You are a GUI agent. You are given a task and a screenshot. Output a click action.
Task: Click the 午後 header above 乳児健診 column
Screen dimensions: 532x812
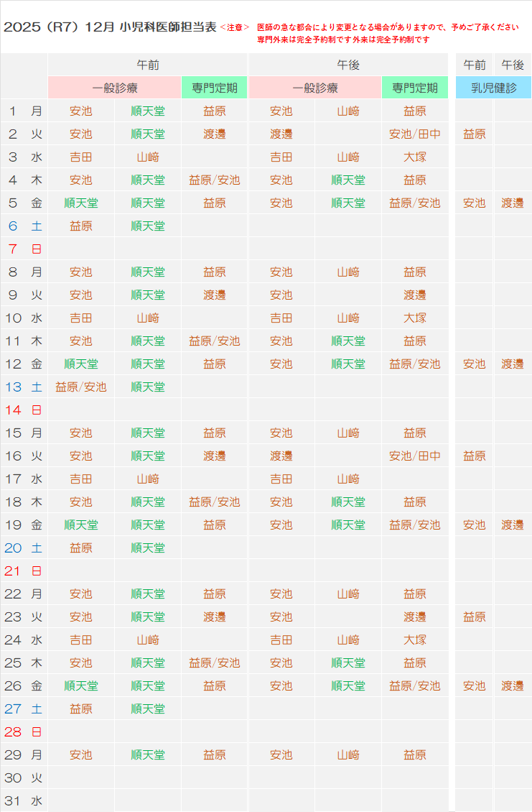[513, 65]
